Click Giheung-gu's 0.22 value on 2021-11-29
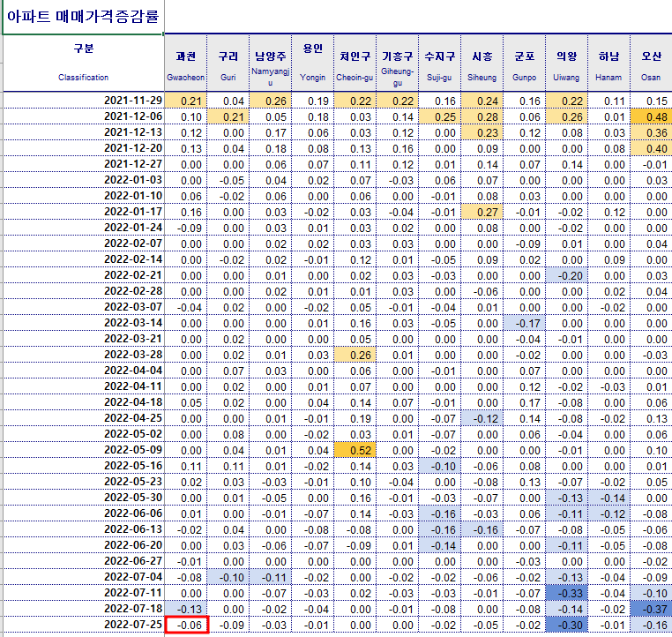Image resolution: width=672 pixels, height=637 pixels. click(x=397, y=101)
